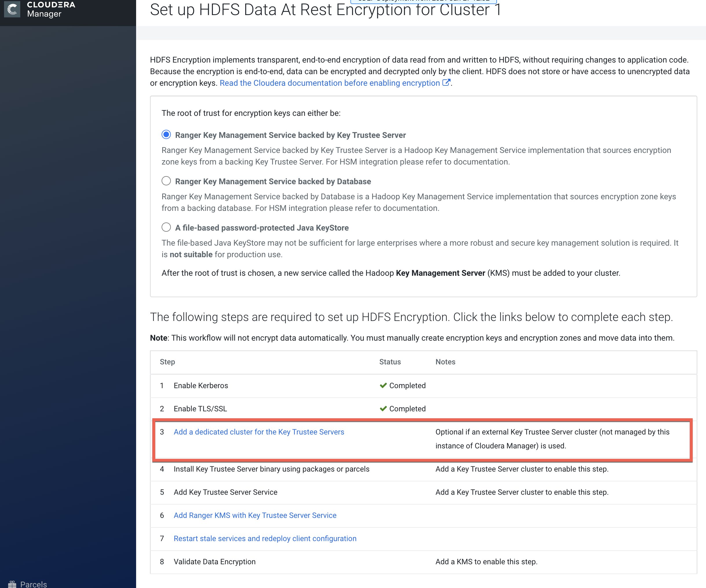This screenshot has height=588, width=706.
Task: Click step 5 note about Key Trustee Server cluster
Action: [522, 492]
